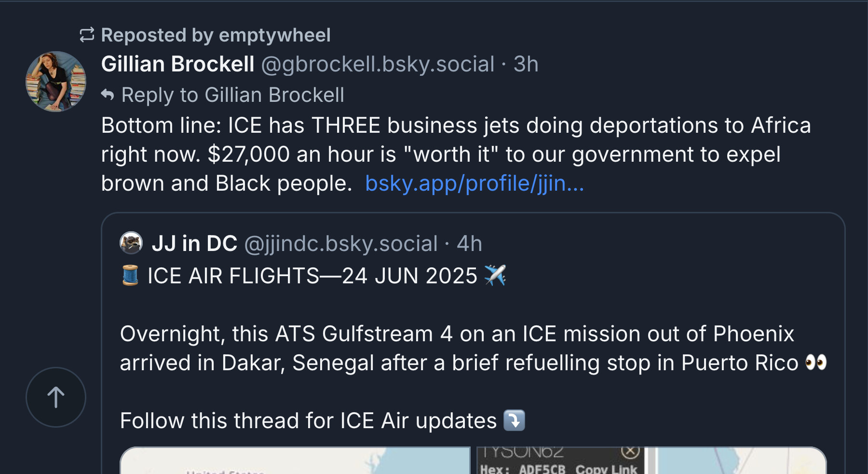Open the emptywheel profile from the repost label
The width and height of the screenshot is (868, 474).
pos(274,35)
